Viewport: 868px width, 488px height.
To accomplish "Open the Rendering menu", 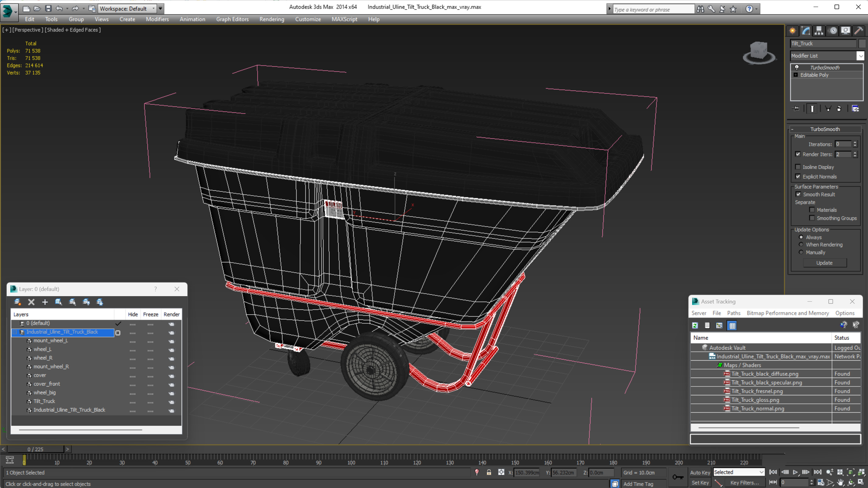I will (x=272, y=19).
